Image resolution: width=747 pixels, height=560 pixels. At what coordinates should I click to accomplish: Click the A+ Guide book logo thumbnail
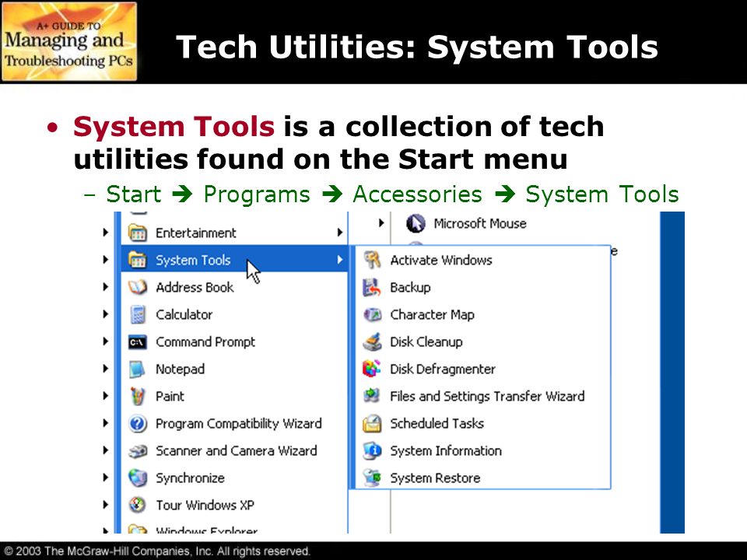pos(69,41)
